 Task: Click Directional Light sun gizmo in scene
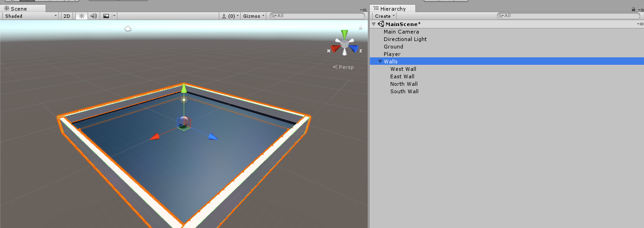point(184,99)
